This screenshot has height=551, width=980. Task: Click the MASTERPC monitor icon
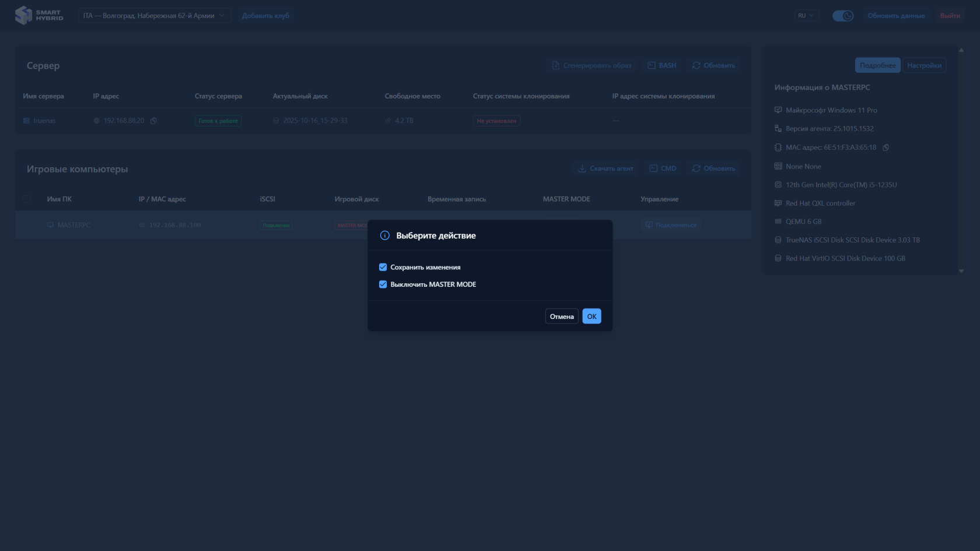coord(50,225)
